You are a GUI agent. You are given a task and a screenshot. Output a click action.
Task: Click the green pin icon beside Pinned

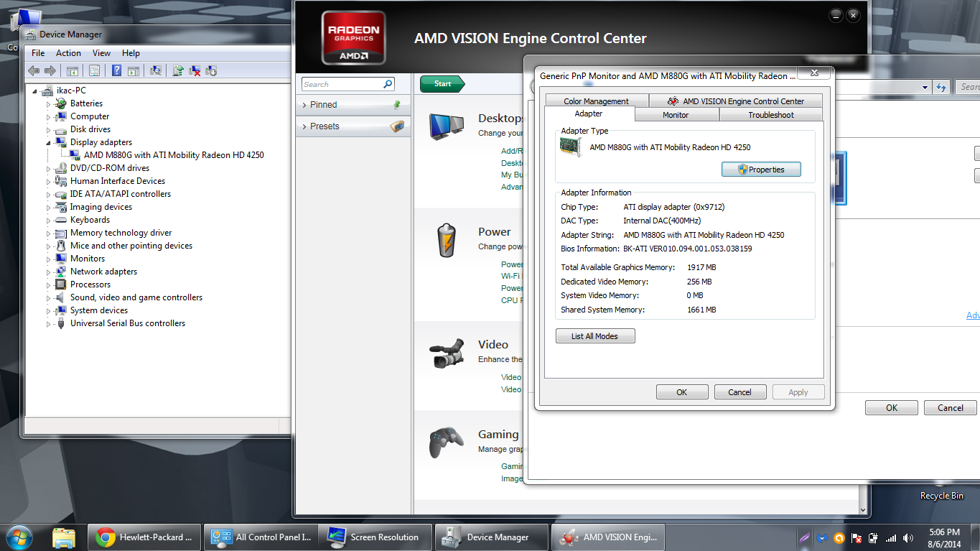pyautogui.click(x=397, y=105)
